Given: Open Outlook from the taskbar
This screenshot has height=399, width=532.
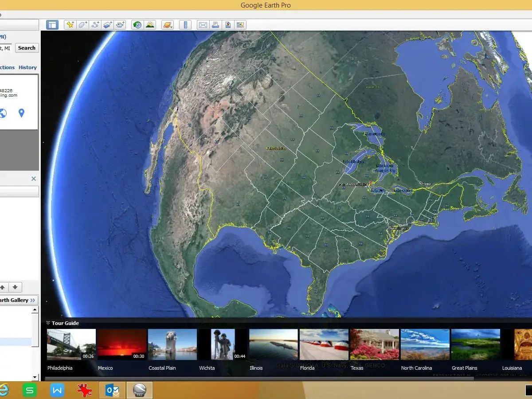Looking at the screenshot, I should pyautogui.click(x=112, y=390).
